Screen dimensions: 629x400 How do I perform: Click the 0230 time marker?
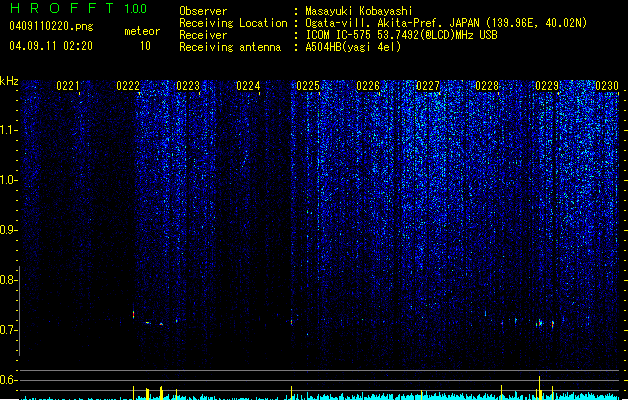click(x=607, y=86)
